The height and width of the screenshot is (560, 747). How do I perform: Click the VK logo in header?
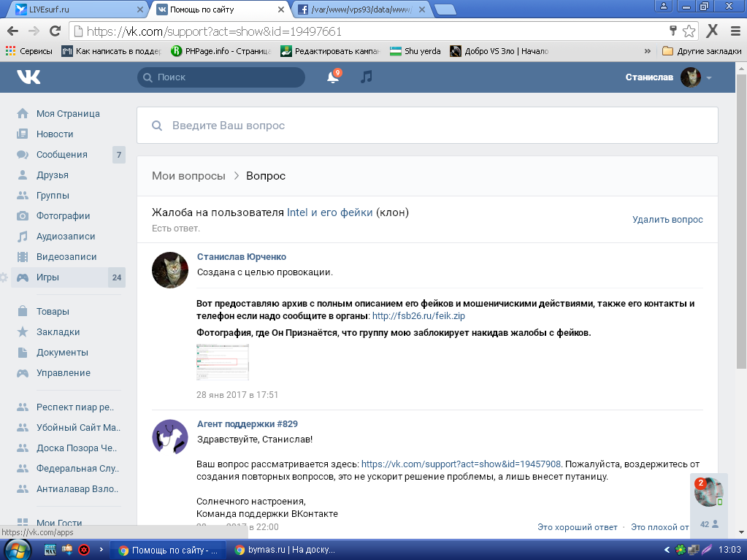click(29, 77)
